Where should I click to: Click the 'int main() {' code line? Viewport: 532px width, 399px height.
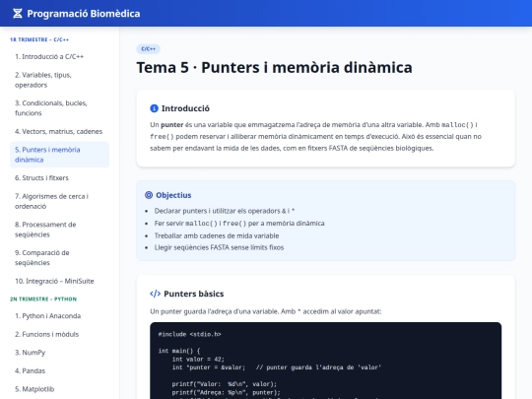click(179, 351)
